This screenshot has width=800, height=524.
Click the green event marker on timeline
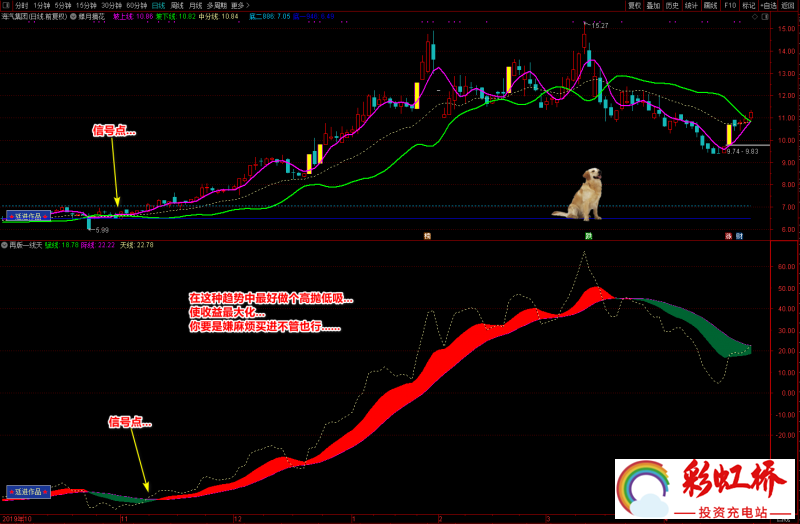tap(588, 236)
